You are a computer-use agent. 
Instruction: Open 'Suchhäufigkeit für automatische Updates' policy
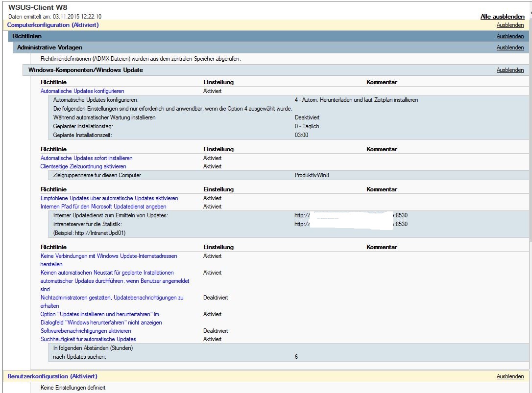click(88, 339)
